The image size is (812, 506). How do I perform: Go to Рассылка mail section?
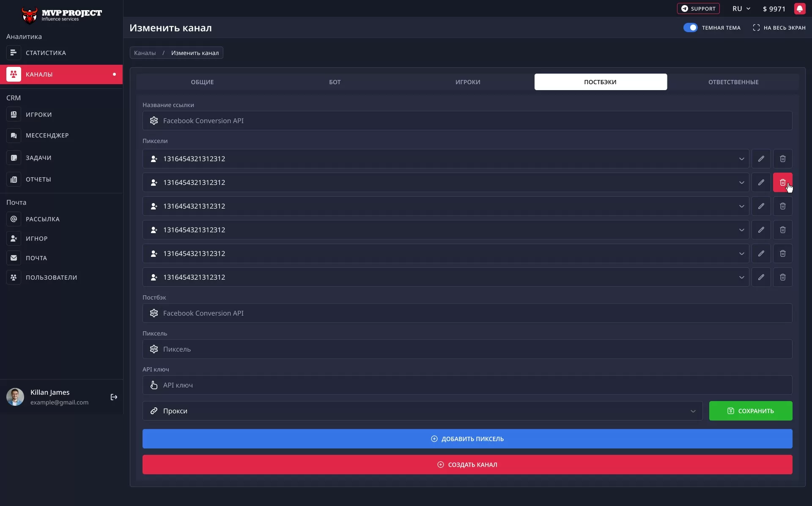[42, 219]
